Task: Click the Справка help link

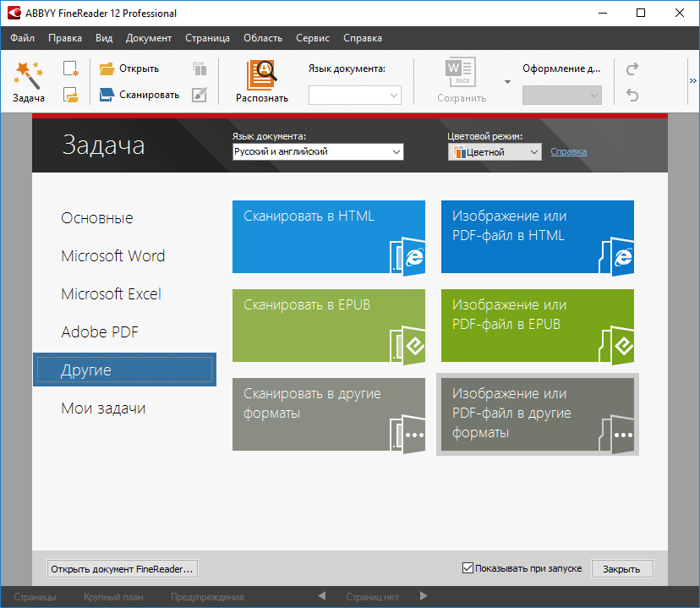Action: click(x=569, y=151)
